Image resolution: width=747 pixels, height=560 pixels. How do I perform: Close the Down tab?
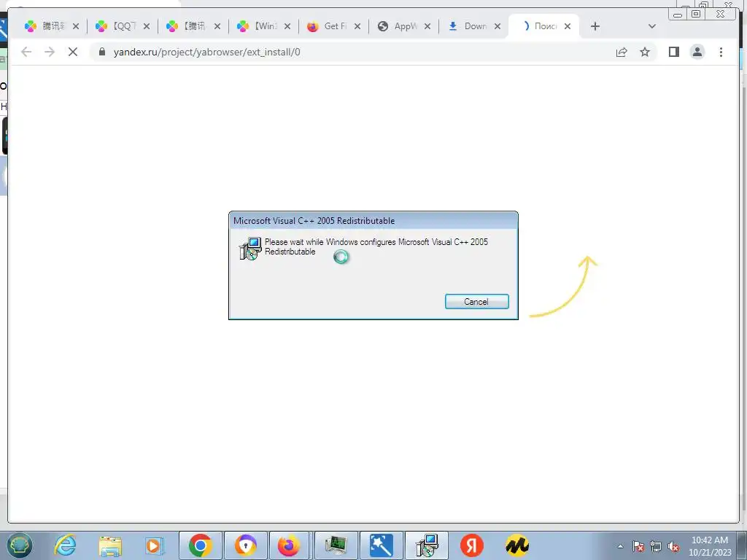(498, 26)
